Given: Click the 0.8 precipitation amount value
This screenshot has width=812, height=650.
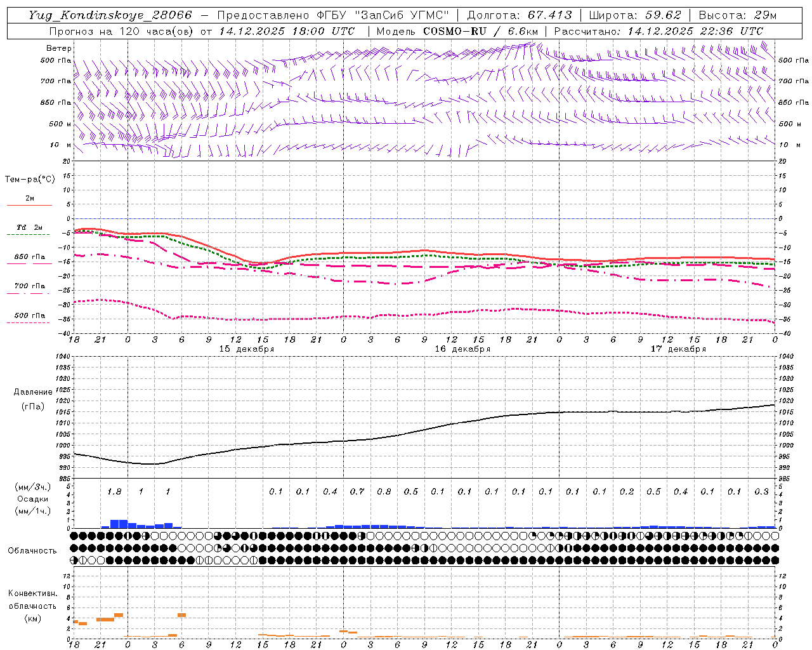Looking at the screenshot, I should tap(384, 491).
